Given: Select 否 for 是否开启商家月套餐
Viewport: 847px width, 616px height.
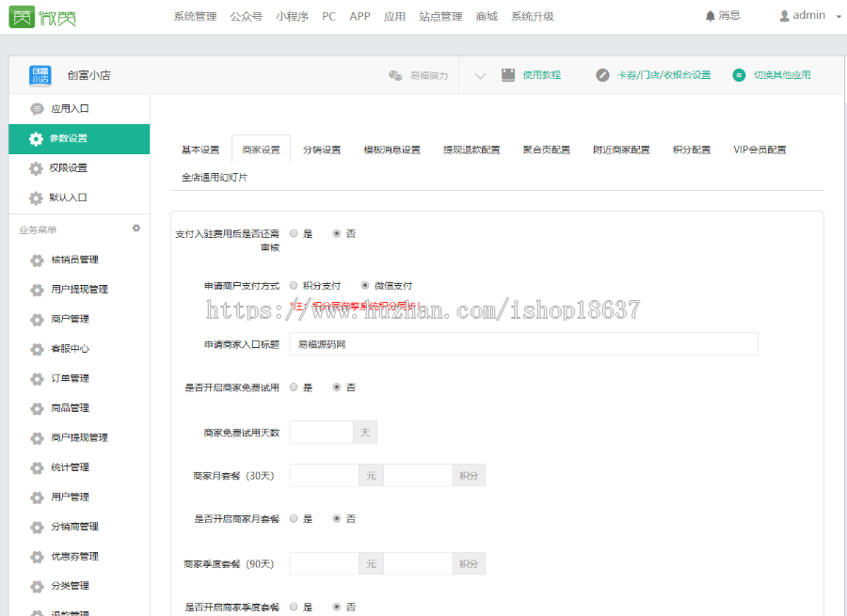Looking at the screenshot, I should click(337, 519).
